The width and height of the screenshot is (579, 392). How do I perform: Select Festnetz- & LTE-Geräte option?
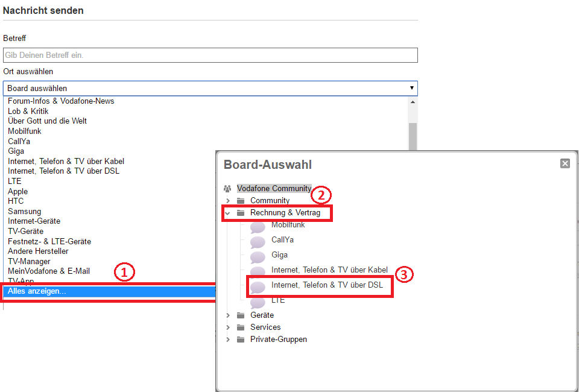(49, 241)
